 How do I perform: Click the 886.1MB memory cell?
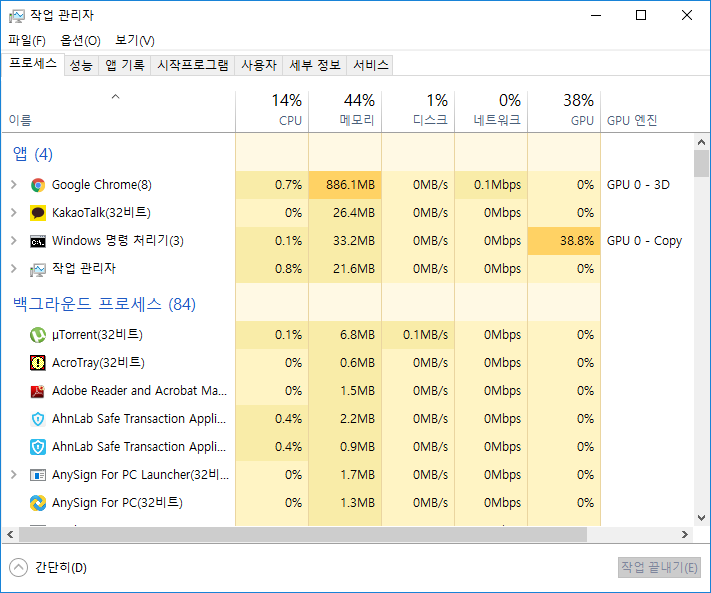coord(345,185)
